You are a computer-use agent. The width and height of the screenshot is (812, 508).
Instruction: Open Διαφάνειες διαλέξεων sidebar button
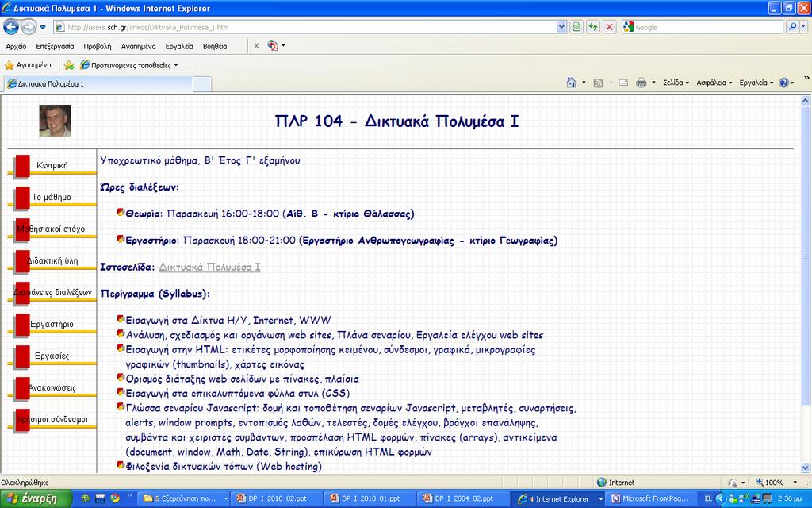[x=52, y=292]
